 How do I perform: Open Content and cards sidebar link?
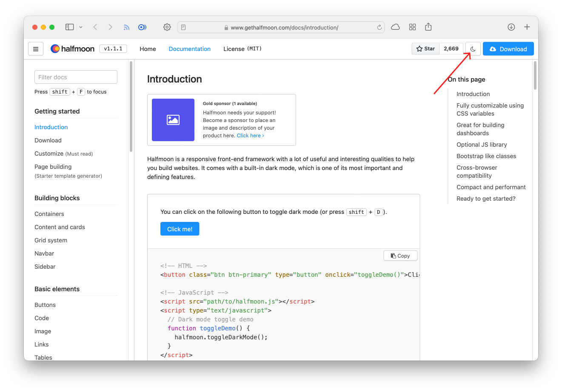[x=60, y=227]
